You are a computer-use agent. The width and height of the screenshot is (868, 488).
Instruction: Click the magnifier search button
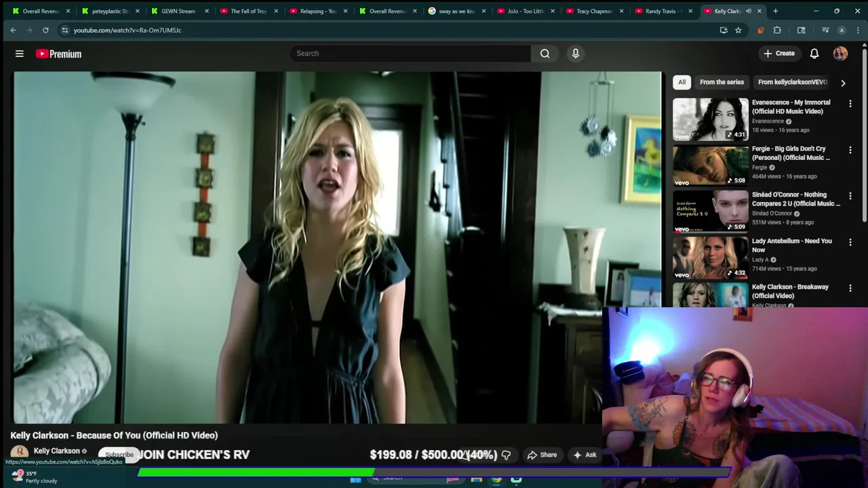[x=545, y=54]
